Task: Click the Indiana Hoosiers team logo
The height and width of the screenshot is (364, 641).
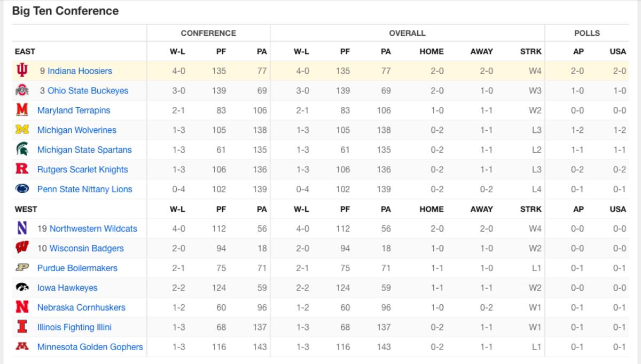Action: tap(22, 70)
